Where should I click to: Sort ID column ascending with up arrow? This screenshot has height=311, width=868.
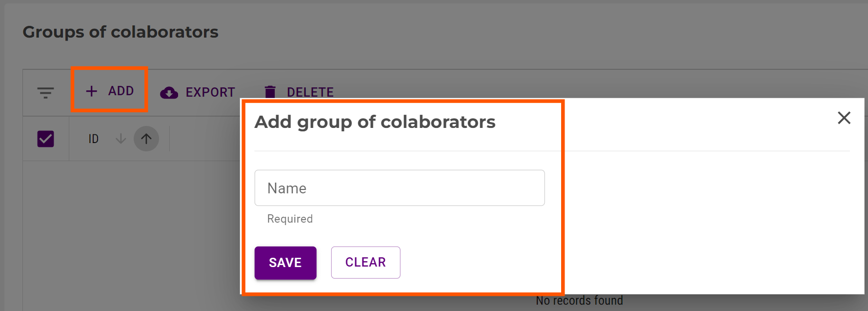146,139
